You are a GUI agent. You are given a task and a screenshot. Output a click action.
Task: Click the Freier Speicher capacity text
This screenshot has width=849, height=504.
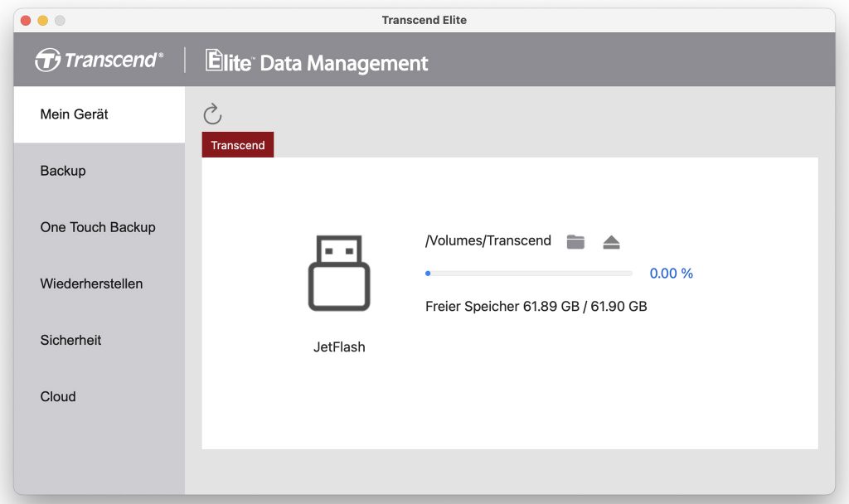point(536,307)
